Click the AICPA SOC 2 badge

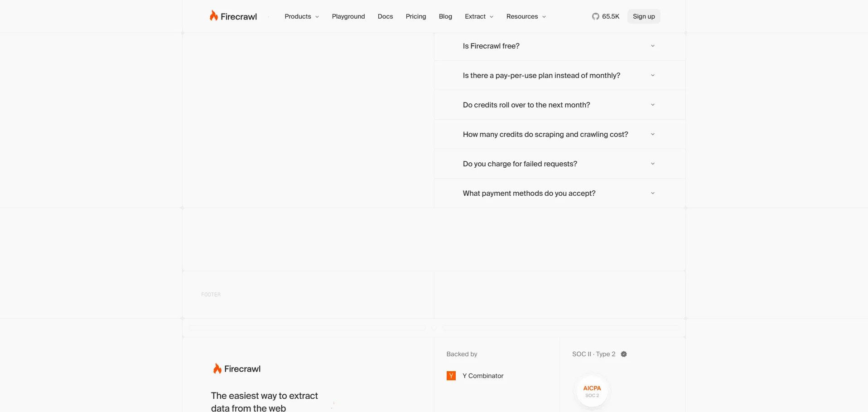[x=592, y=391]
